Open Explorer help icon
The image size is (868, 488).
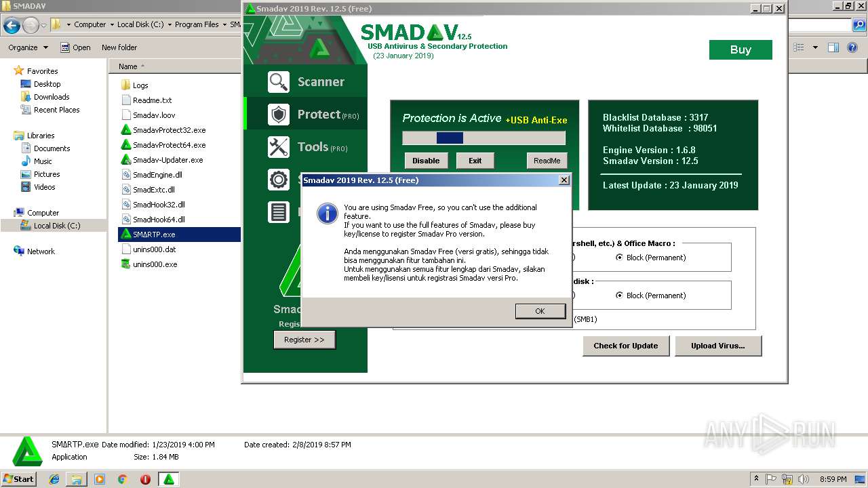[854, 47]
